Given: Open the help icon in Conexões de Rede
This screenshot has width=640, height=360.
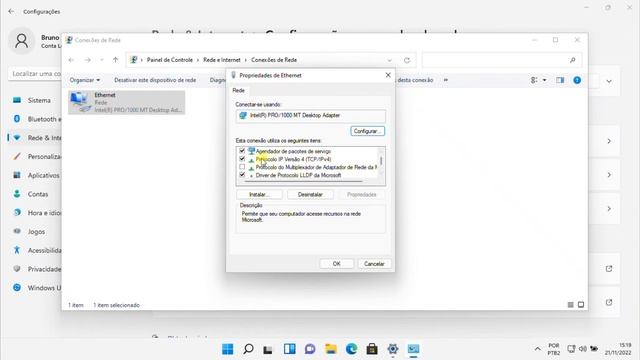Looking at the screenshot, I should [x=577, y=80].
